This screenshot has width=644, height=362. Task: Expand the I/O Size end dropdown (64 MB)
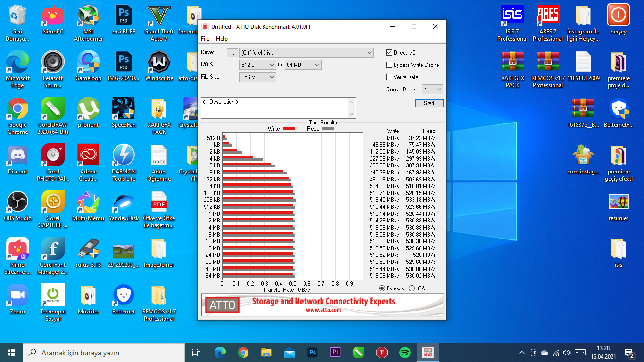[x=303, y=65]
